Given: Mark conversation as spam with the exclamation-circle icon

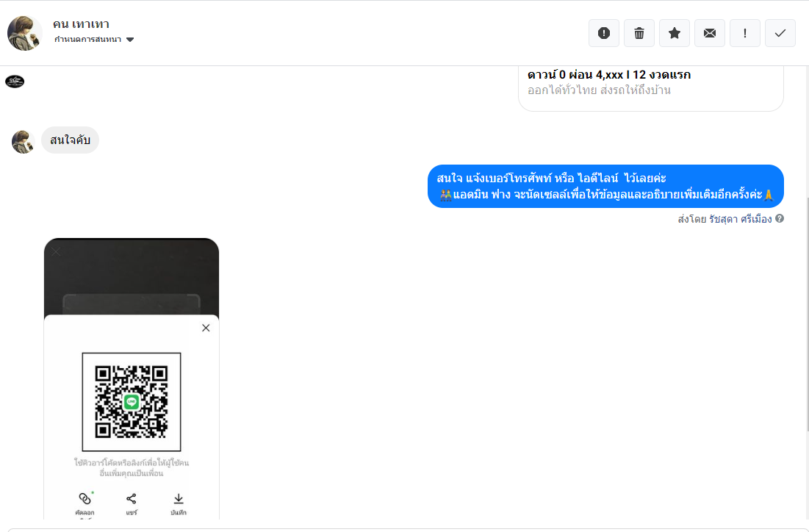Looking at the screenshot, I should point(604,33).
